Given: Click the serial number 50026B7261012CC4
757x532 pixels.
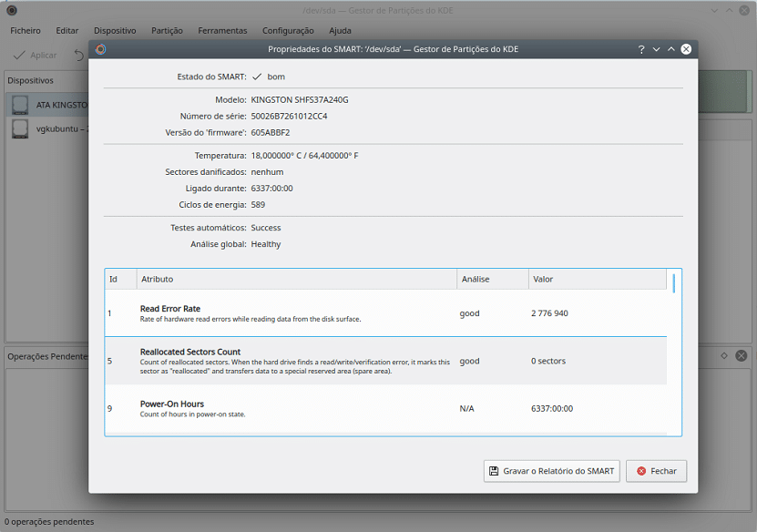Looking at the screenshot, I should point(289,117).
